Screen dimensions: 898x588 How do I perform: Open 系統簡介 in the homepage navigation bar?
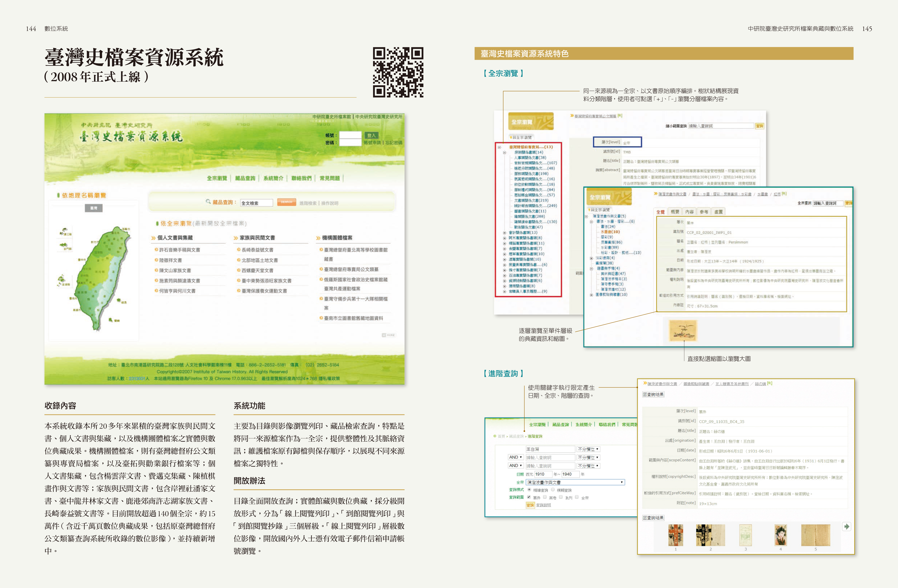point(273,178)
